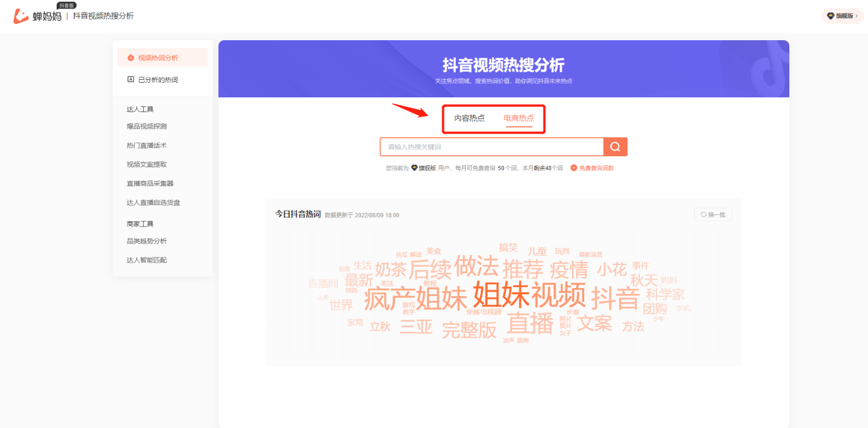
Task: Click the hot word 儿童
Action: pos(537,251)
